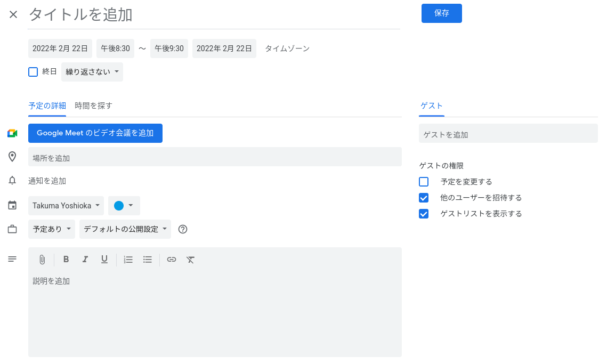Viewport: 607px width, 364px height.
Task: Click the Google Meet logo icon
Action: [x=12, y=133]
